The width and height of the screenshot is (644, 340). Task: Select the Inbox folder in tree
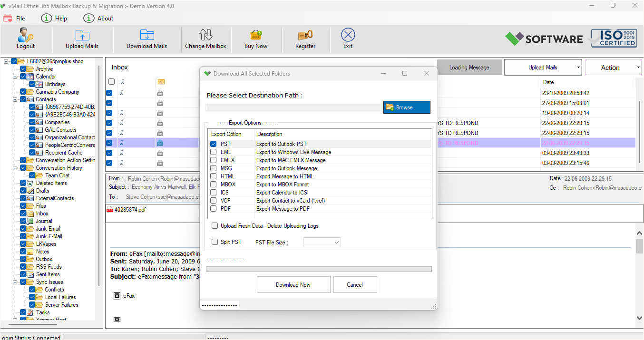[x=42, y=214]
